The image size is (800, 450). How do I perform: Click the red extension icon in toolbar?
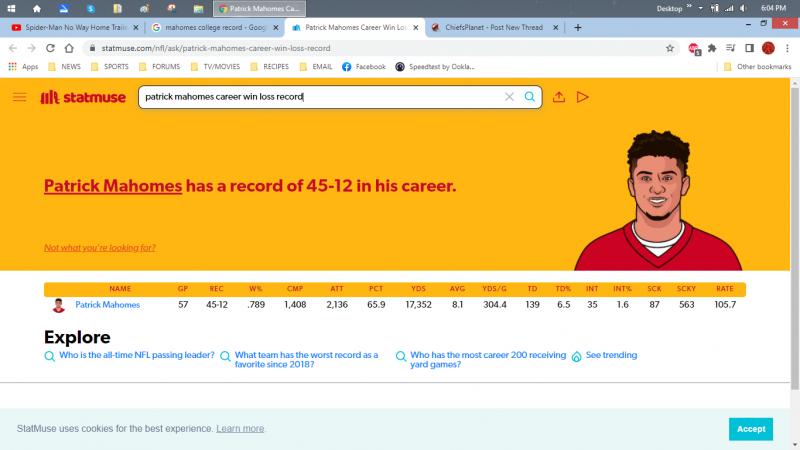pyautogui.click(x=694, y=48)
